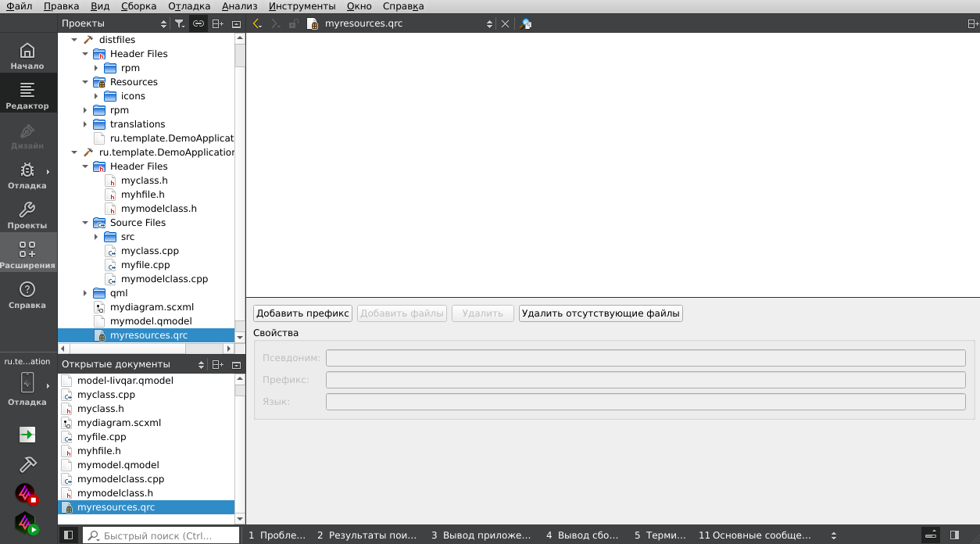980x544 pixels.
Task: Click the green Run arrow button
Action: click(27, 435)
